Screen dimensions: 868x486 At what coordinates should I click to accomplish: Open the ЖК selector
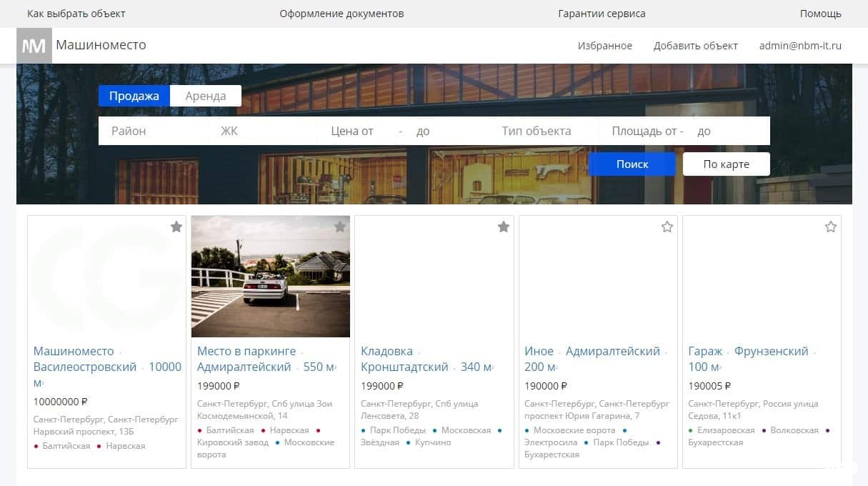point(229,131)
